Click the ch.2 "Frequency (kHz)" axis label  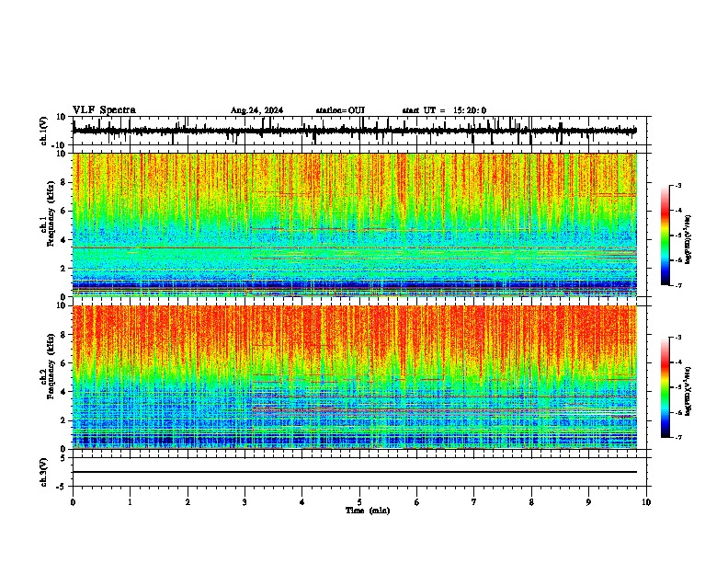pyautogui.click(x=51, y=365)
